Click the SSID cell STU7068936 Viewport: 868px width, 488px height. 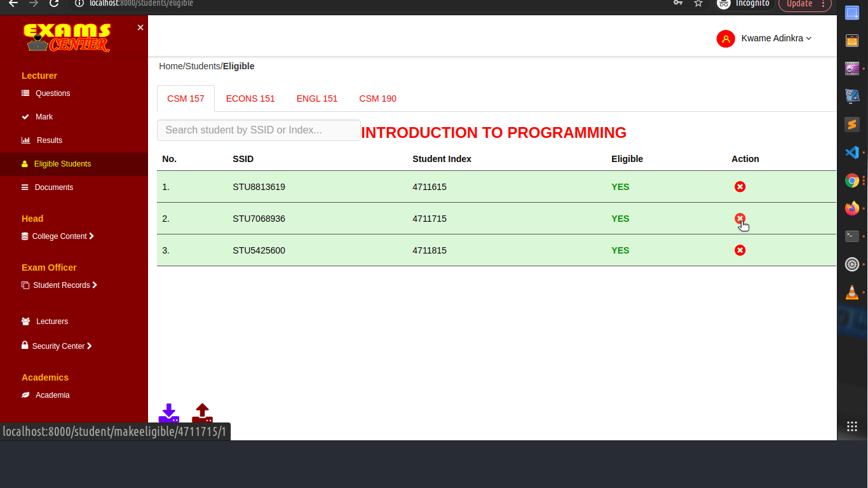(x=259, y=219)
